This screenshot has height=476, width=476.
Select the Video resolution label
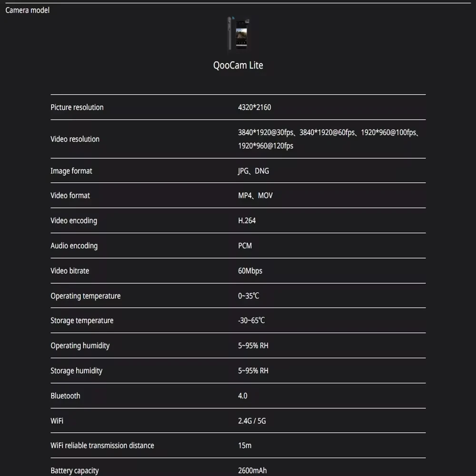tap(75, 139)
